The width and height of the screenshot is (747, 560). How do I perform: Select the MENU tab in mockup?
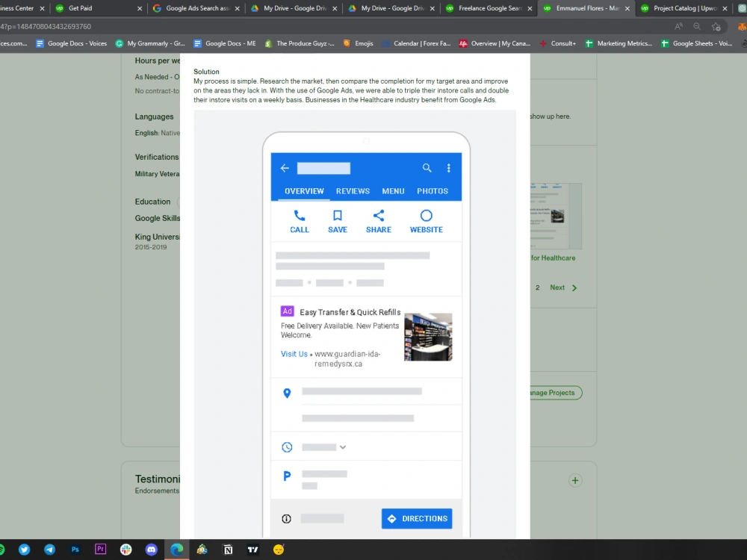coord(393,191)
